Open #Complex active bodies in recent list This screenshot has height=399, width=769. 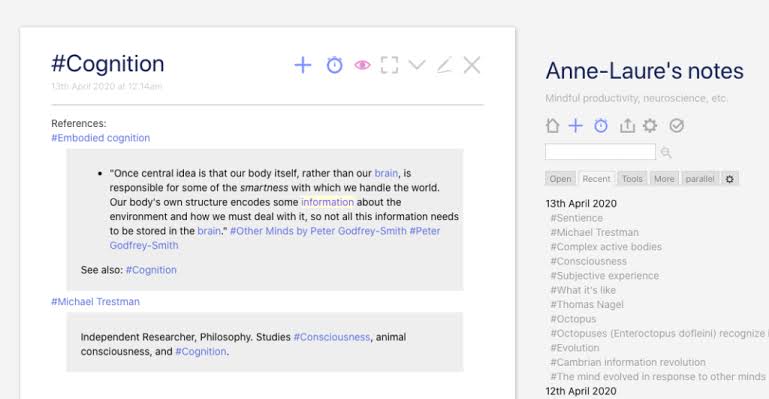click(x=606, y=247)
